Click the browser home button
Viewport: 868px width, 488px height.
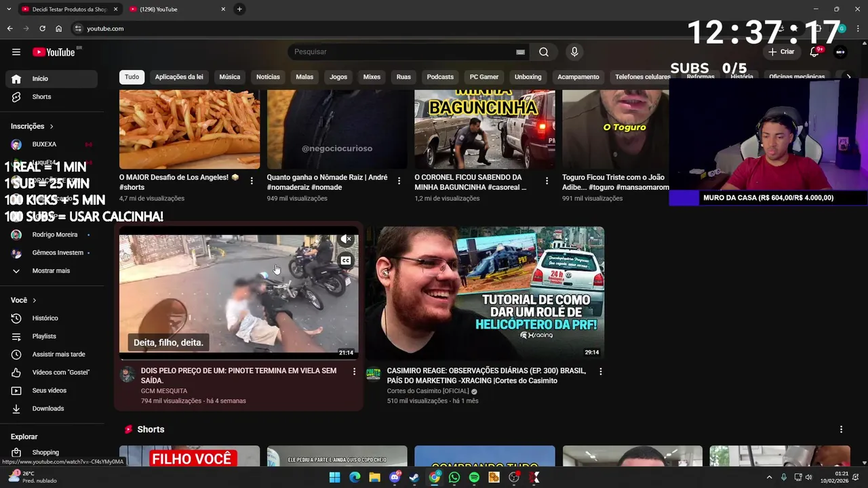coord(59,28)
